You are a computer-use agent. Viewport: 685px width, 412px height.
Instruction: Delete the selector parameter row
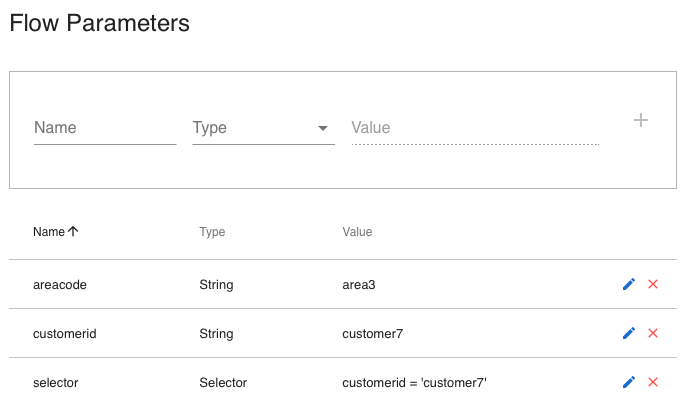653,382
